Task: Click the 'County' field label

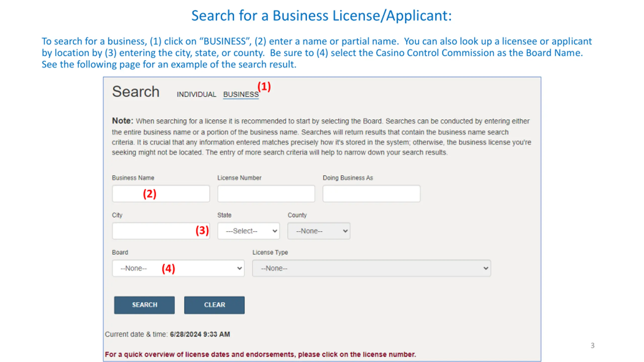Action: (297, 215)
